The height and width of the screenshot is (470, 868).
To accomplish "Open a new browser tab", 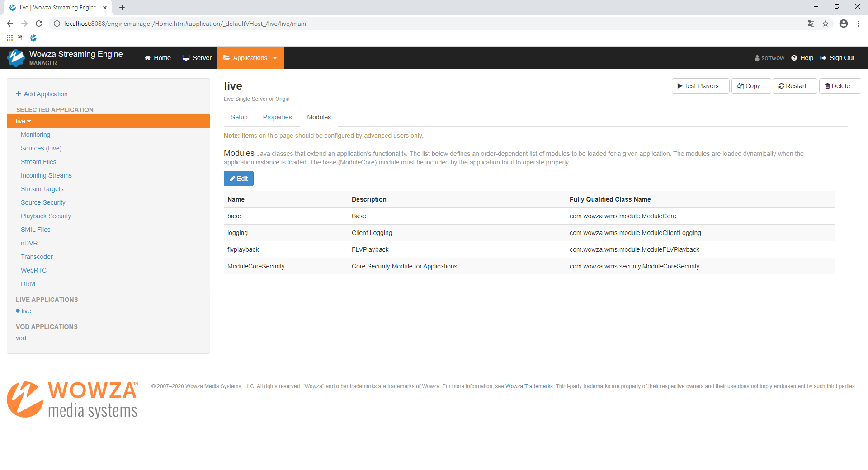I will click(x=122, y=8).
